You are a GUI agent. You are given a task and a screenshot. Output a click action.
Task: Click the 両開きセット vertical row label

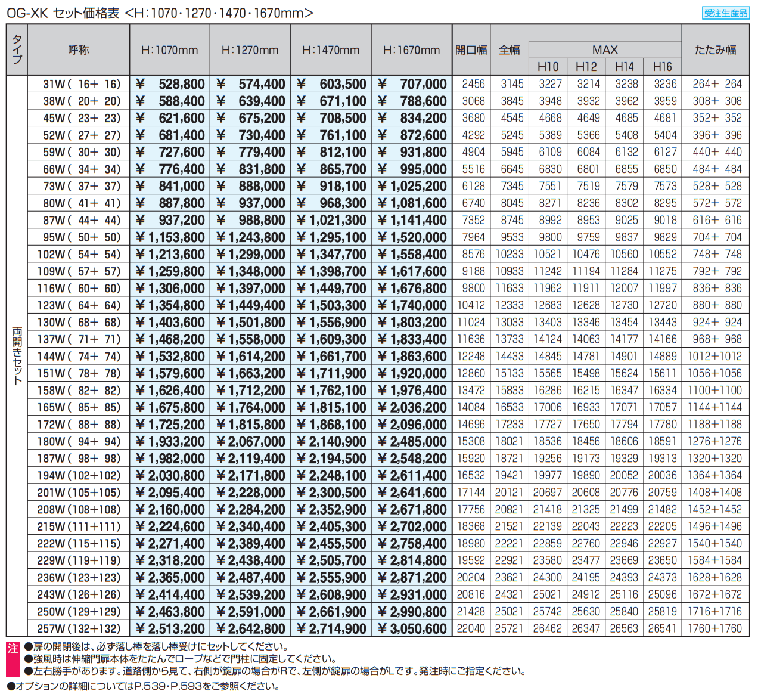click(17, 355)
